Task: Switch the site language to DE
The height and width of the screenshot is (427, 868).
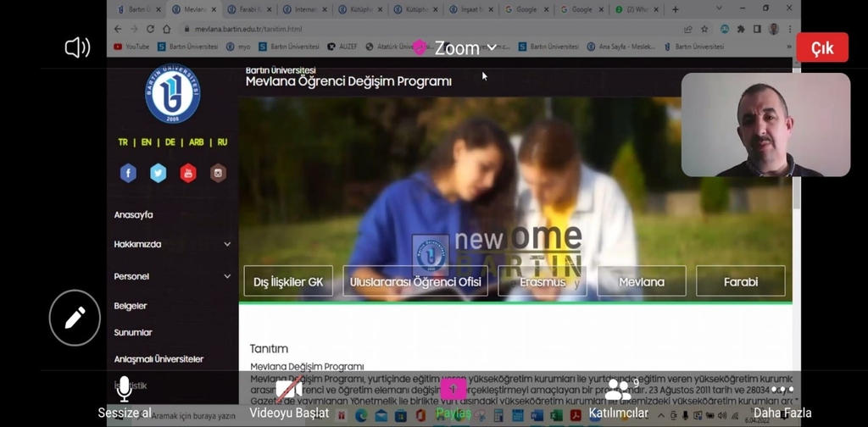Action: coord(170,142)
